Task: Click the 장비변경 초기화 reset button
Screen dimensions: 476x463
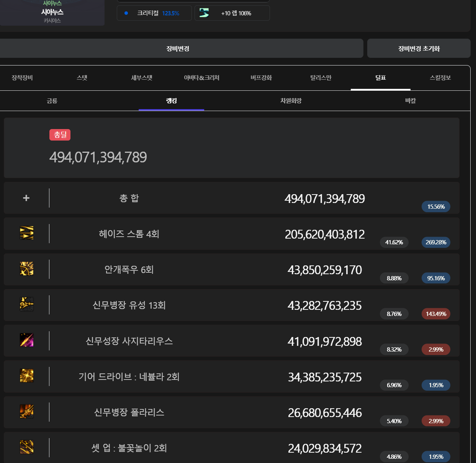Action: [x=419, y=49]
